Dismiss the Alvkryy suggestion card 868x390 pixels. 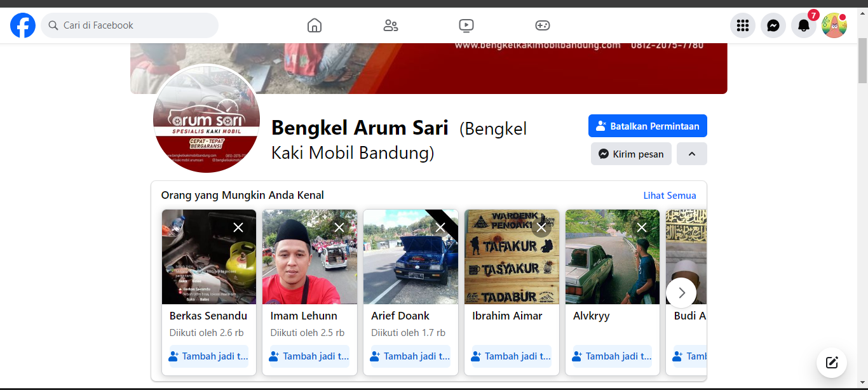point(642,227)
